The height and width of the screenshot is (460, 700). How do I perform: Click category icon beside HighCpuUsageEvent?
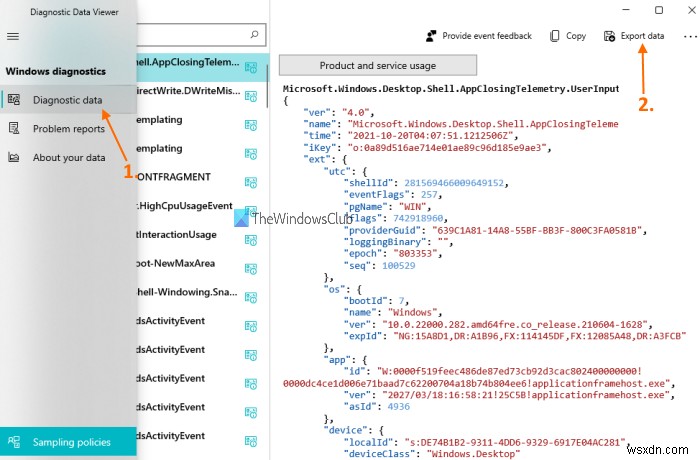[x=251, y=206]
